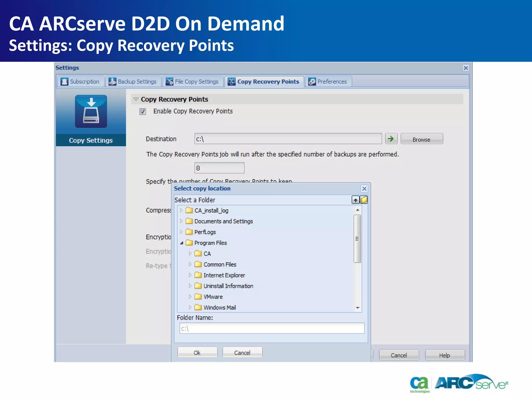Click the Backup Settings tab icon
Image resolution: width=532 pixels, height=399 pixels.
112,82
